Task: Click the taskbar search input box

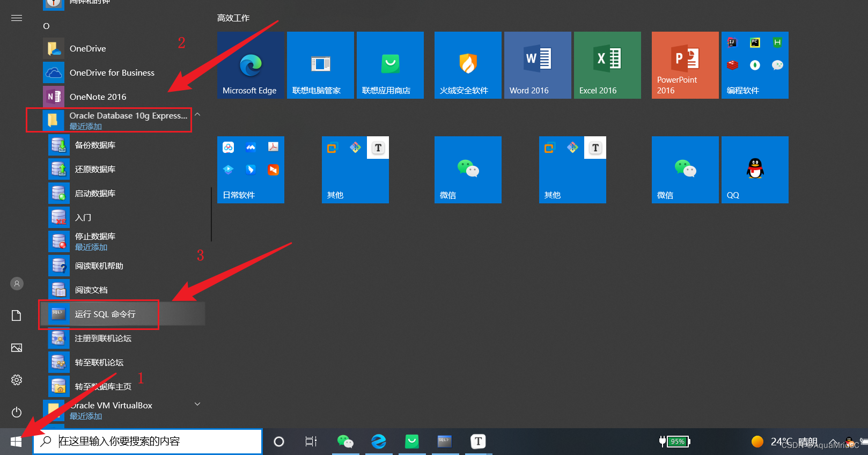Action: coord(148,442)
